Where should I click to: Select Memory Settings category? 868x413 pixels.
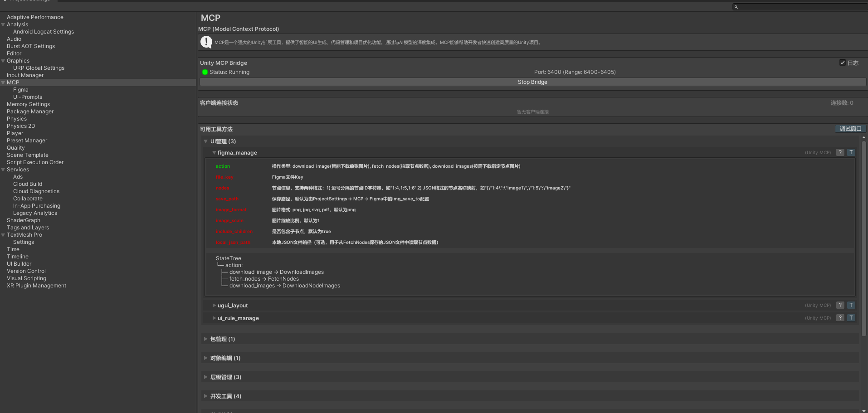pyautogui.click(x=28, y=104)
